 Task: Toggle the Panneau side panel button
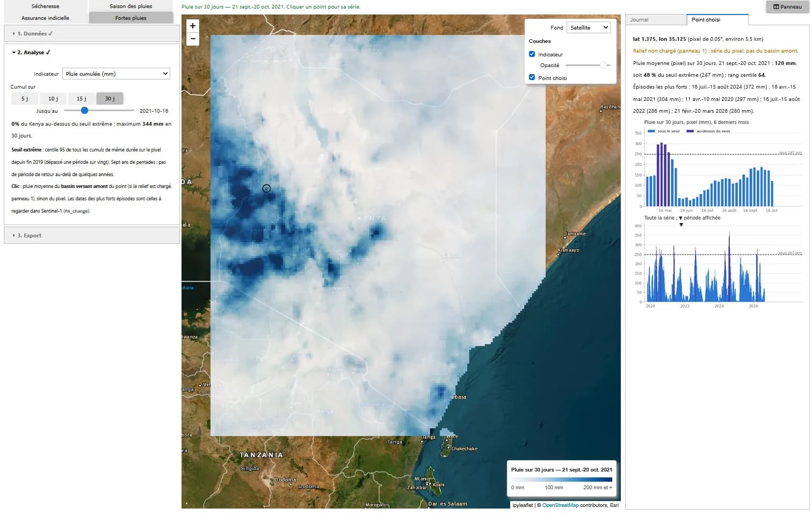point(787,6)
